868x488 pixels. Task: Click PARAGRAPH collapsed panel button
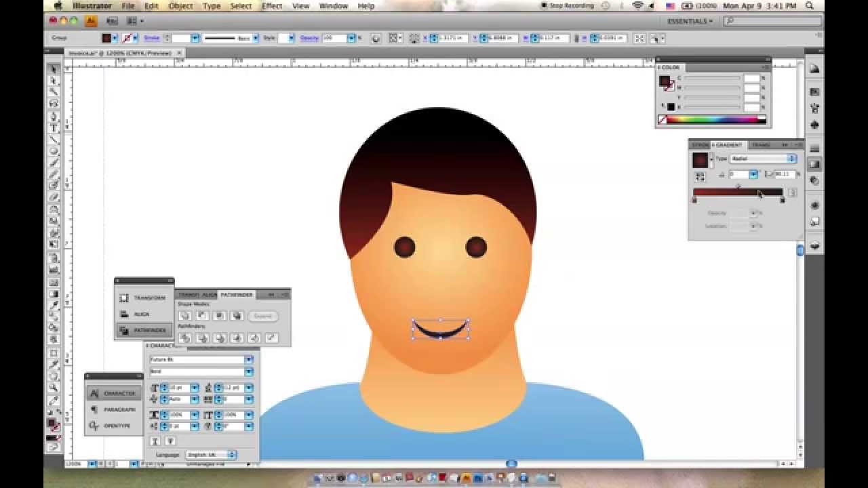114,409
